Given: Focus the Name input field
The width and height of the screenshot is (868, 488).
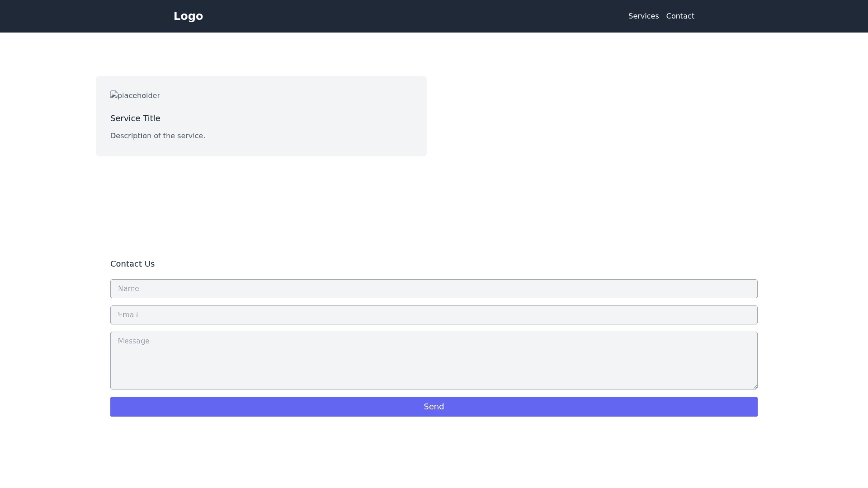Looking at the screenshot, I should point(434,289).
